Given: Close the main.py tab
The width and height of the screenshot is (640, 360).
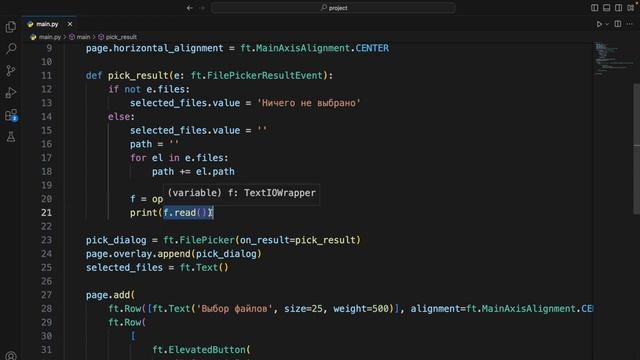Looking at the screenshot, I should click(70, 24).
